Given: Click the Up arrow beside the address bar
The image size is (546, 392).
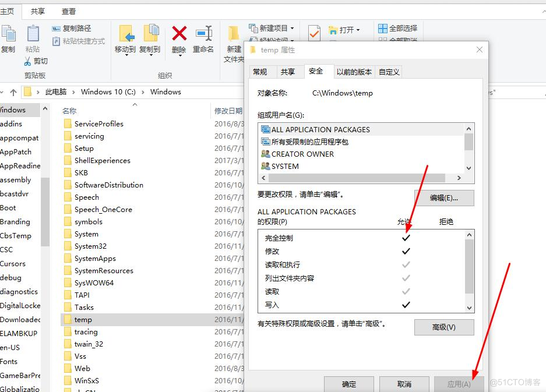Looking at the screenshot, I should [12, 92].
